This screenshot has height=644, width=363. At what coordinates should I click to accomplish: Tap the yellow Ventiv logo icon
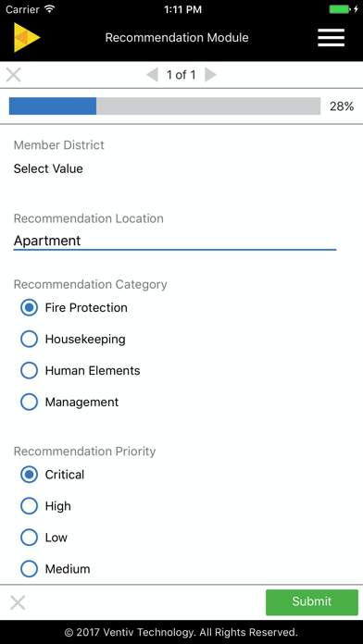pyautogui.click(x=27, y=37)
